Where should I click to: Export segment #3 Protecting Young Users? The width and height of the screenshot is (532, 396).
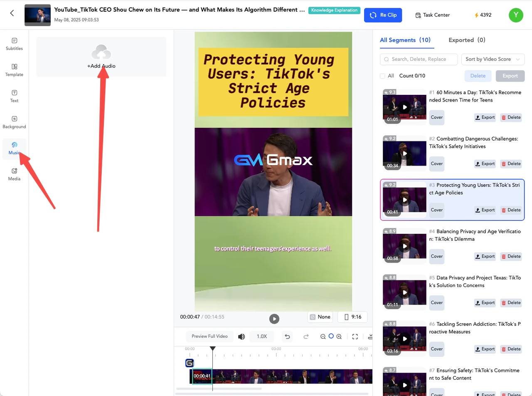pos(485,210)
